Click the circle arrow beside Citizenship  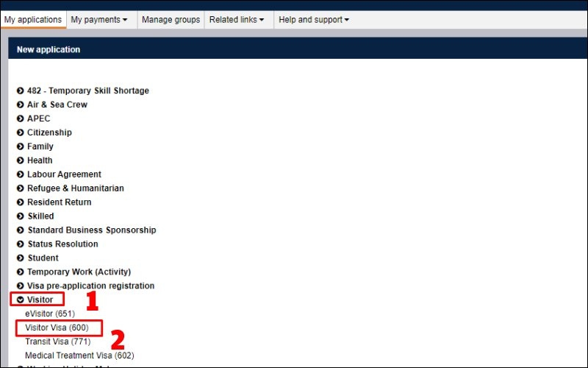coord(21,132)
